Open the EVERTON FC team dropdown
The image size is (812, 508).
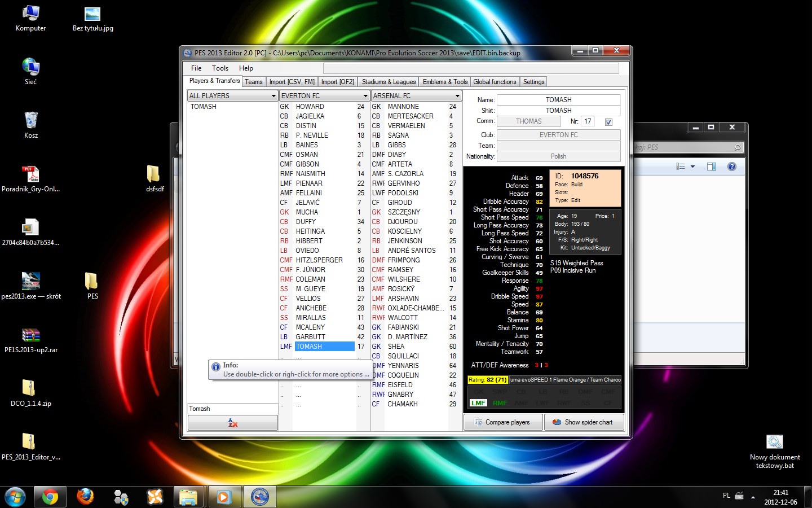[x=324, y=96]
